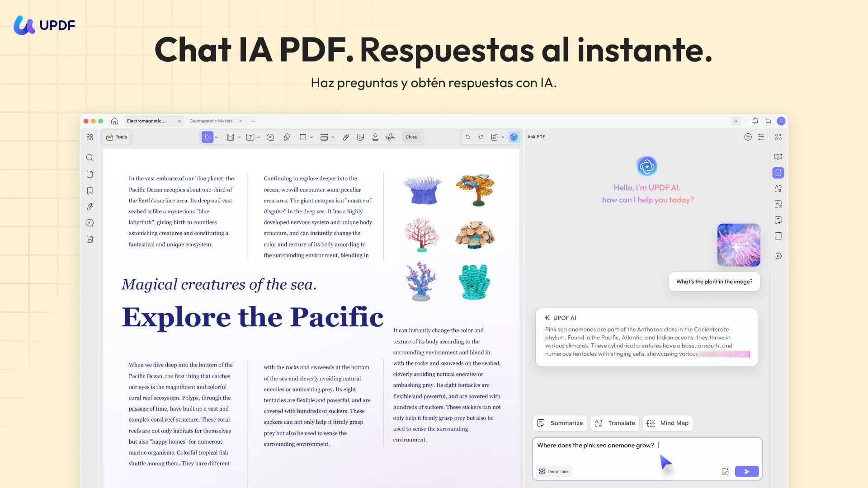Expand the shape tool dropdown

[x=311, y=137]
